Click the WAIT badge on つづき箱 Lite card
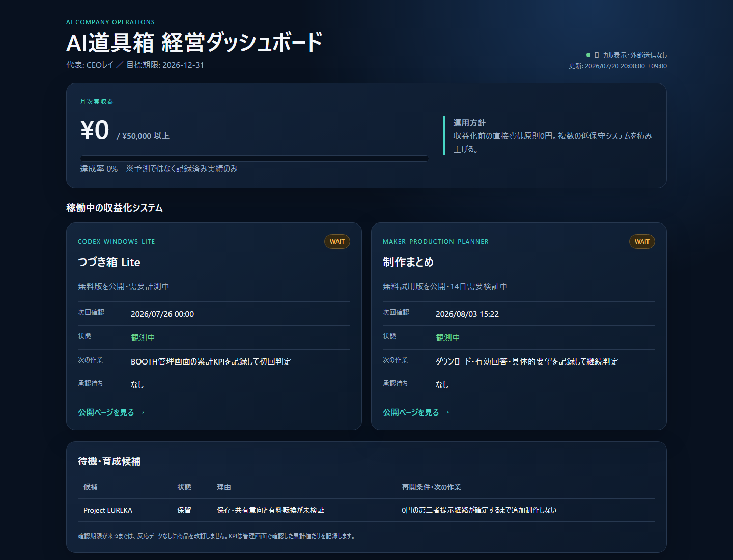Screen dimensions: 733x560 click(337, 242)
